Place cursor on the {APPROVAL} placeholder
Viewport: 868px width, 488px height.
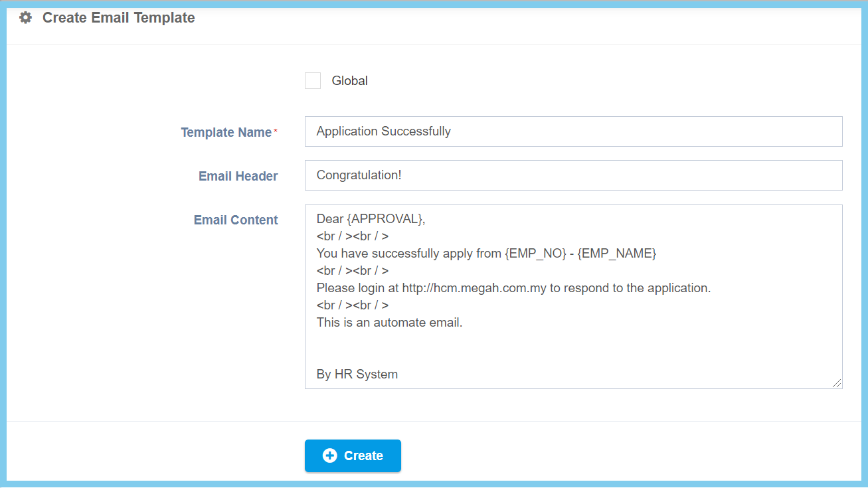coord(385,219)
